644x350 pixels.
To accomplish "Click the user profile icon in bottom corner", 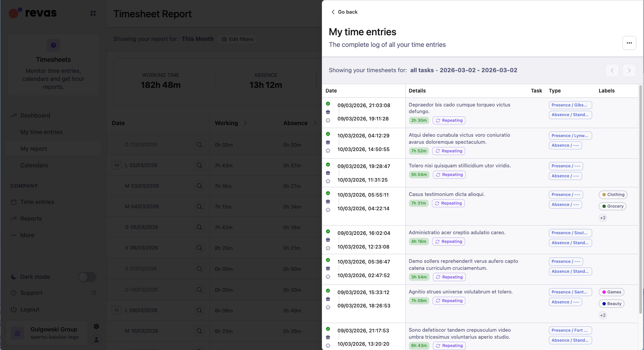I will [96, 340].
